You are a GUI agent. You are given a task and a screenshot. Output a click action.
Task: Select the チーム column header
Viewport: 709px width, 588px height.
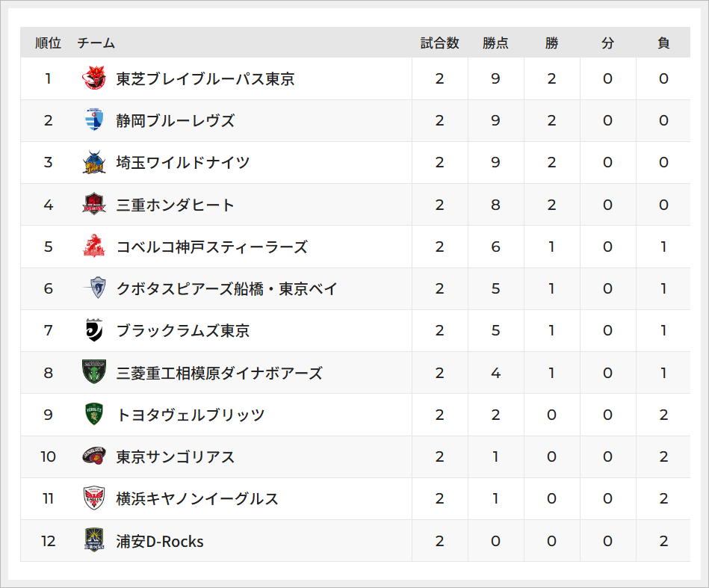pos(96,43)
